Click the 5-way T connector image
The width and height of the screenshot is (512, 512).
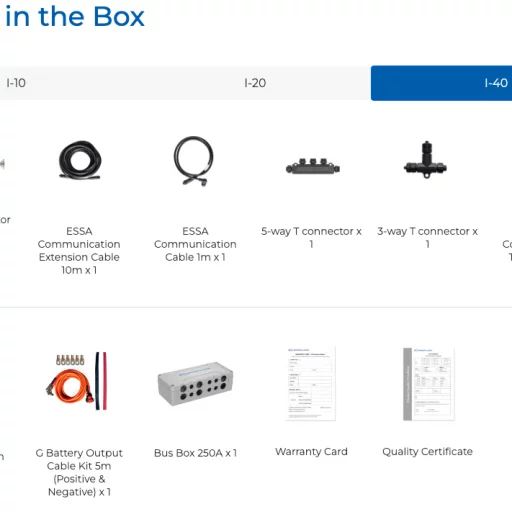[313, 166]
